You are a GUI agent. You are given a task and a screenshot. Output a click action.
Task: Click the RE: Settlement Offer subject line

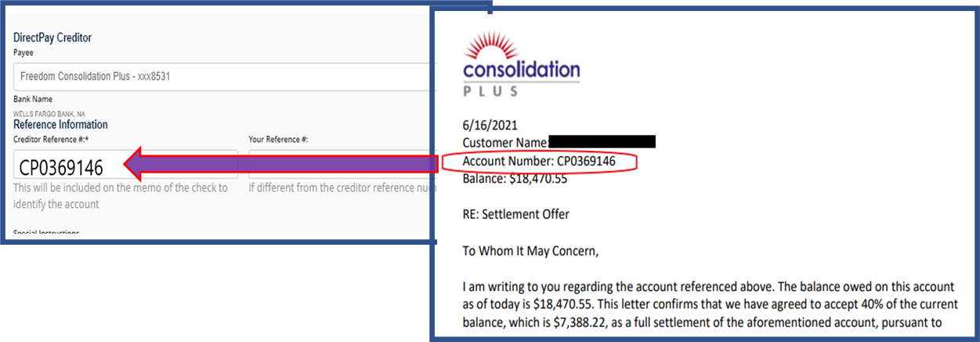point(515,214)
